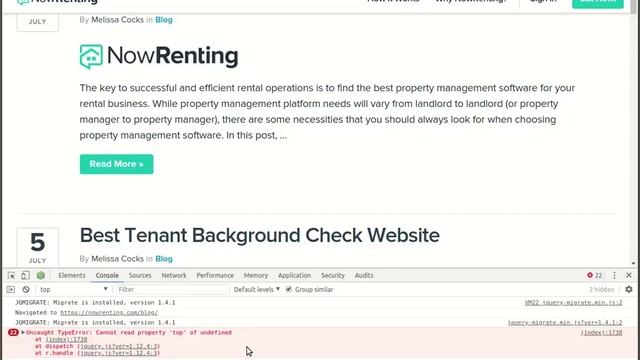This screenshot has height=360, width=640.
Task: Click the red error count 22 indicator
Action: coord(595,276)
